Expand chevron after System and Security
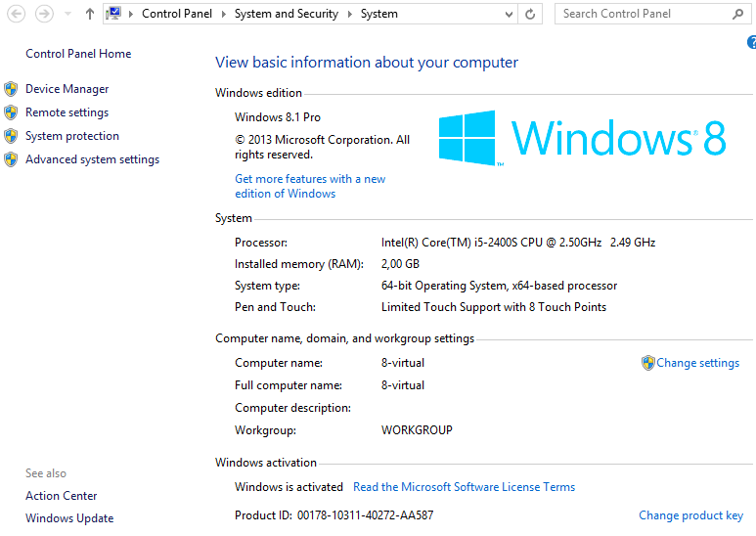The height and width of the screenshot is (536, 756). [x=349, y=14]
